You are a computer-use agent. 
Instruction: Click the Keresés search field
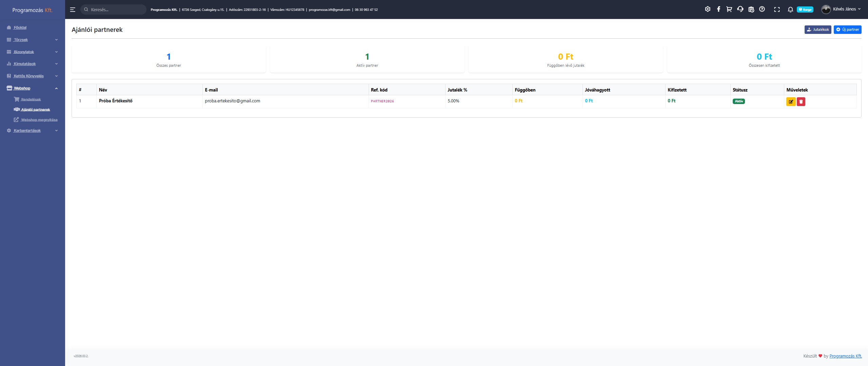click(x=113, y=9)
